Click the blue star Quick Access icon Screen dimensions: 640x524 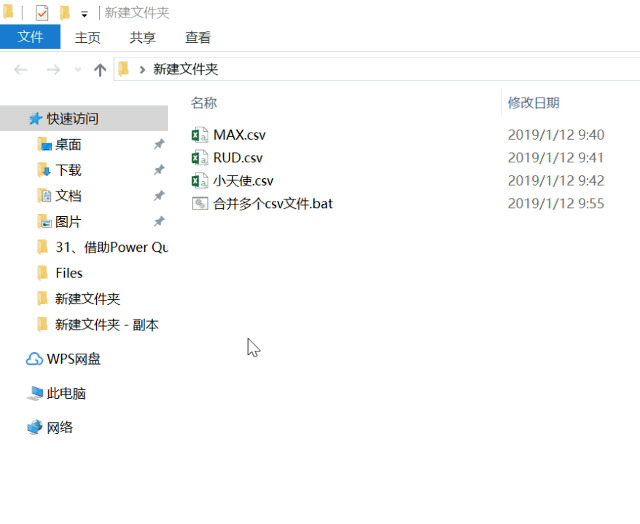36,119
